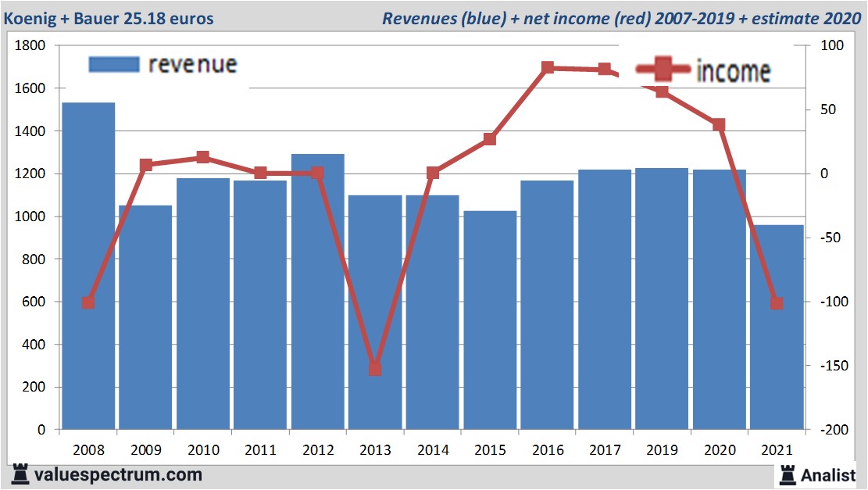Click the Analist label
The height and width of the screenshot is (490, 868).
tap(828, 474)
